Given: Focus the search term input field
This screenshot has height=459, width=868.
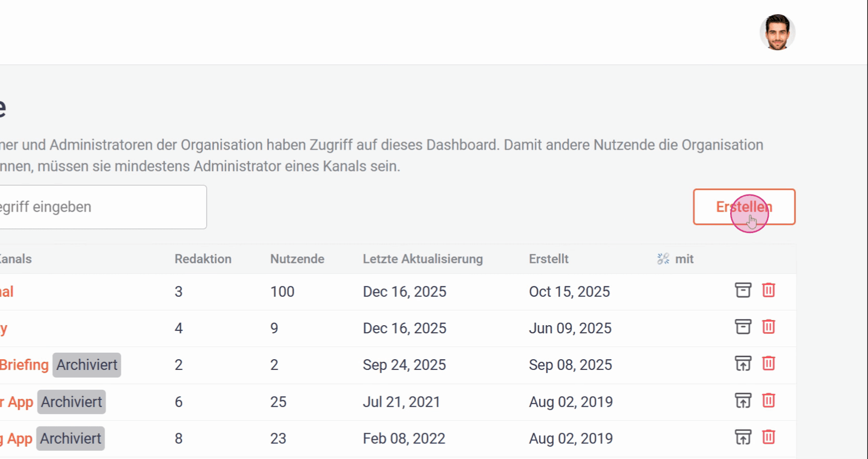Looking at the screenshot, I should pos(102,207).
